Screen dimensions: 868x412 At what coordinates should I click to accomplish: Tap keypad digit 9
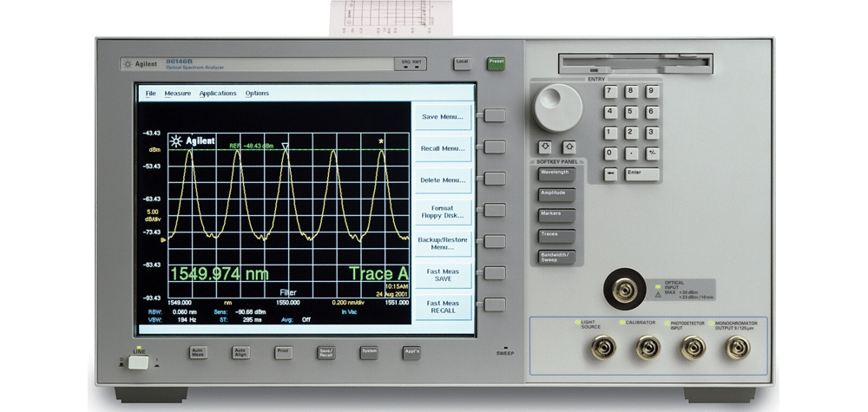(652, 92)
